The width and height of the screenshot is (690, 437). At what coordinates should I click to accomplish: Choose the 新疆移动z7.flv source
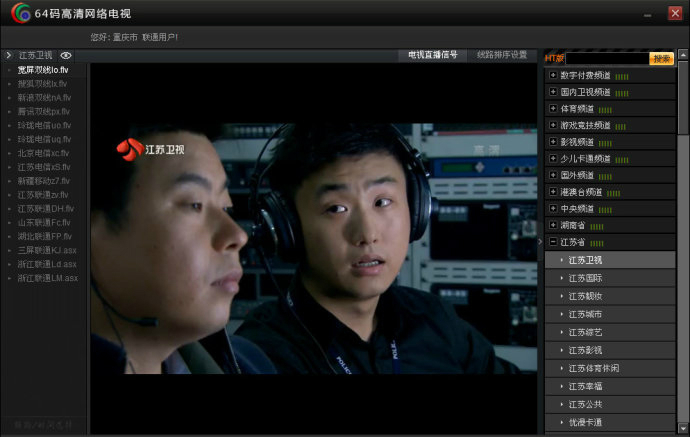[44, 181]
